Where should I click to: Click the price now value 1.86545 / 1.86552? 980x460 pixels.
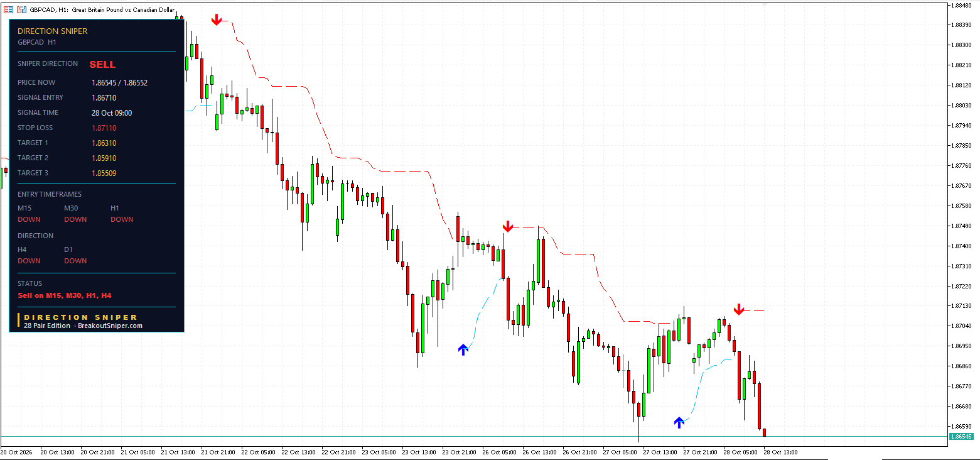point(120,82)
